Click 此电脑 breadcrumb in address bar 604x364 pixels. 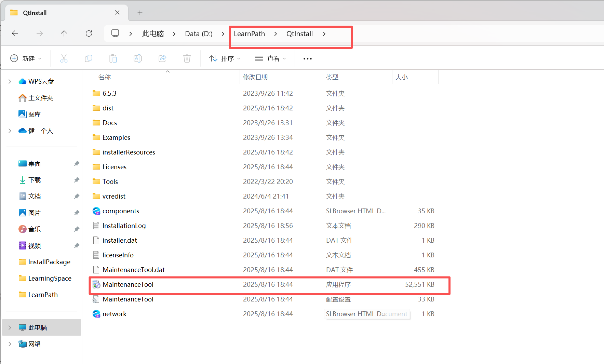153,33
